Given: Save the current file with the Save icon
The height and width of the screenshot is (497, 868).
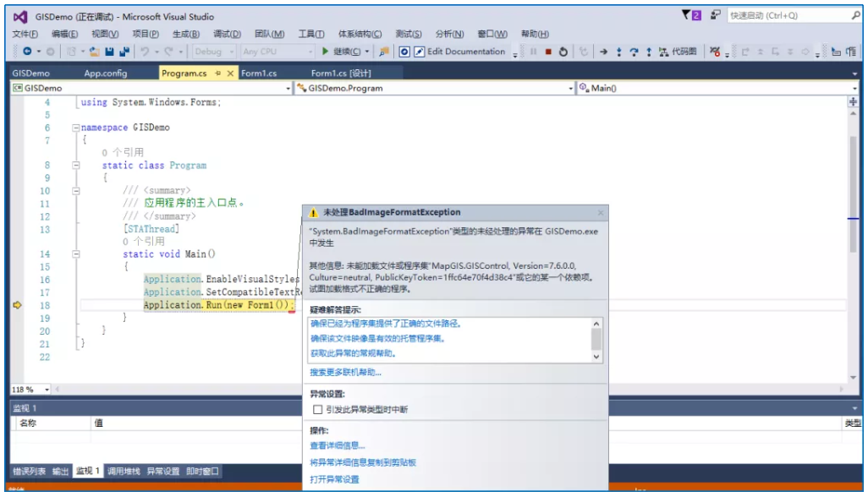Looking at the screenshot, I should [110, 52].
